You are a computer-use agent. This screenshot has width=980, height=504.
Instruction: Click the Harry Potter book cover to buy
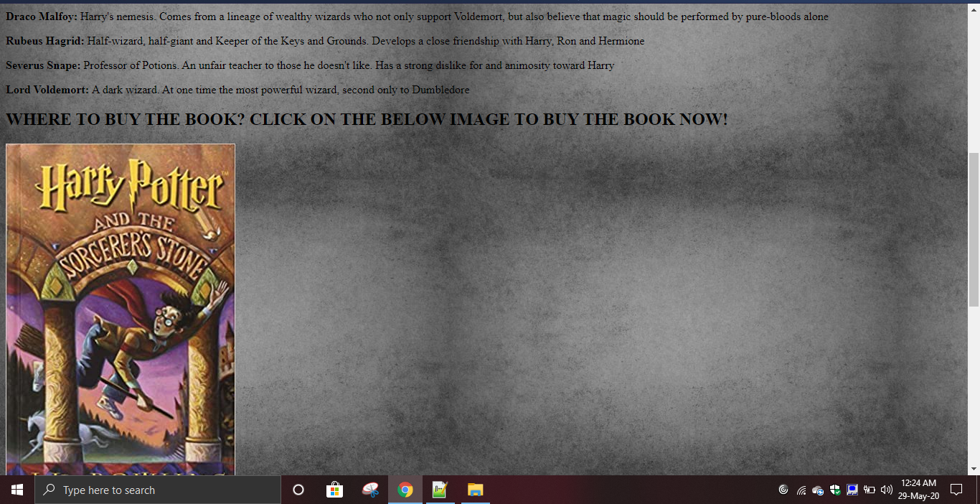pos(120,309)
